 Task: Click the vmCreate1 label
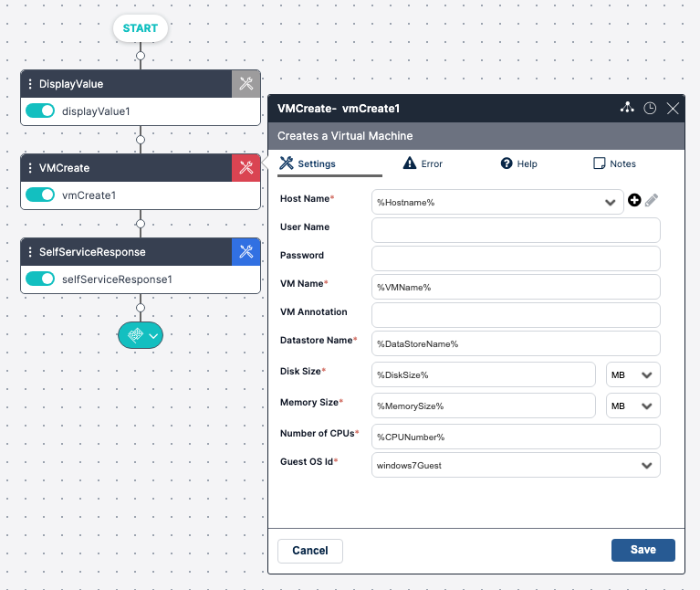click(x=89, y=195)
